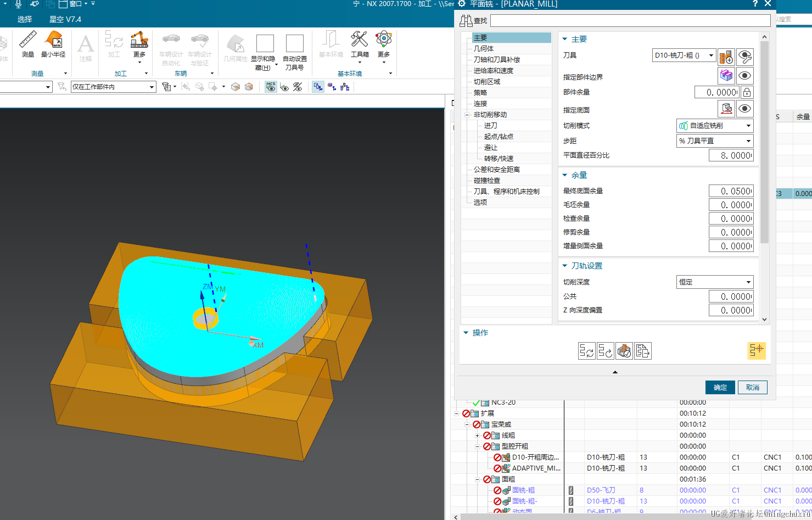The width and height of the screenshot is (812, 520).
Task: Click the shaded box icon in selection bar
Action: 236,87
